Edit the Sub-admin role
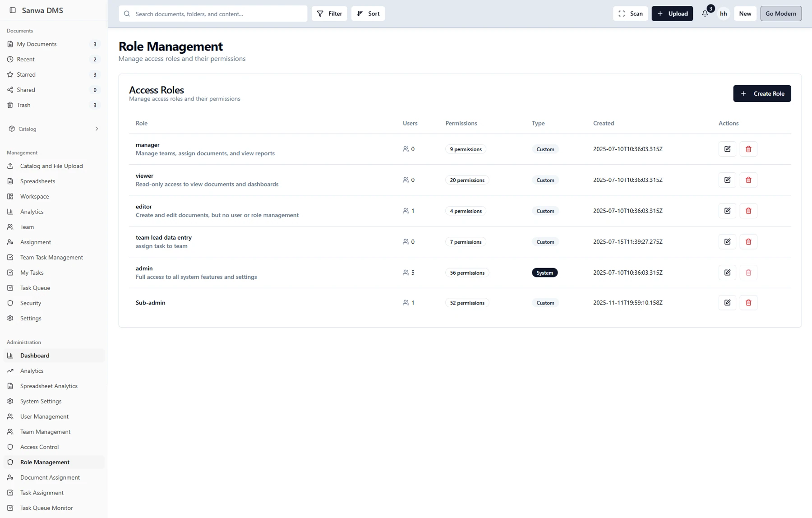The width and height of the screenshot is (812, 518). pos(727,303)
